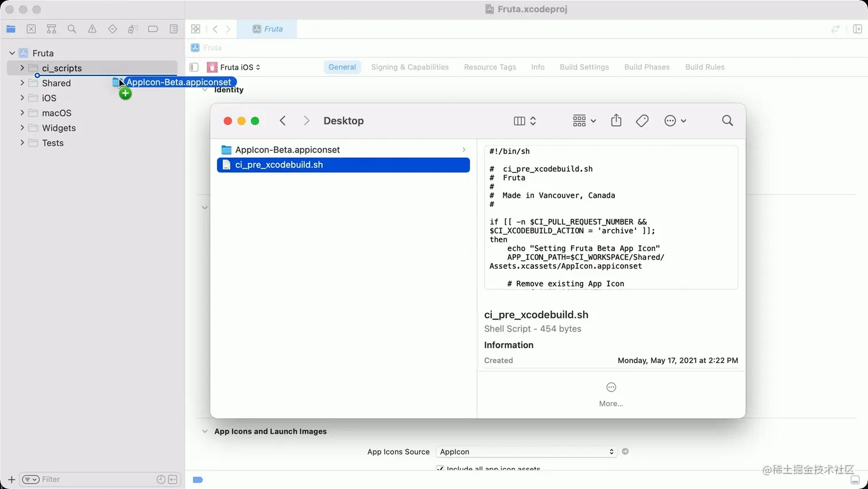Open the Finder action ellipsis menu
Viewport: 868px width, 489px height.
coord(675,121)
